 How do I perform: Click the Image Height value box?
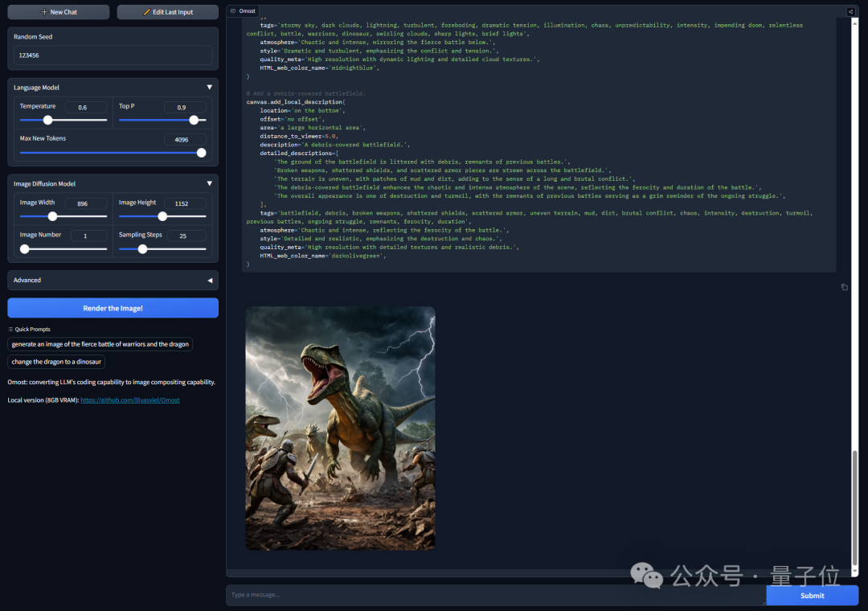tap(184, 204)
